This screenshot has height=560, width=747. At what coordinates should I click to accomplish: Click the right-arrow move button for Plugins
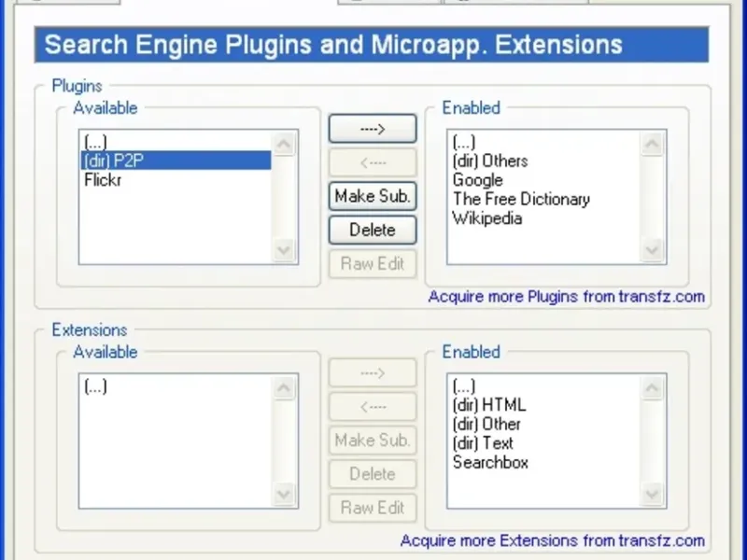coord(373,129)
